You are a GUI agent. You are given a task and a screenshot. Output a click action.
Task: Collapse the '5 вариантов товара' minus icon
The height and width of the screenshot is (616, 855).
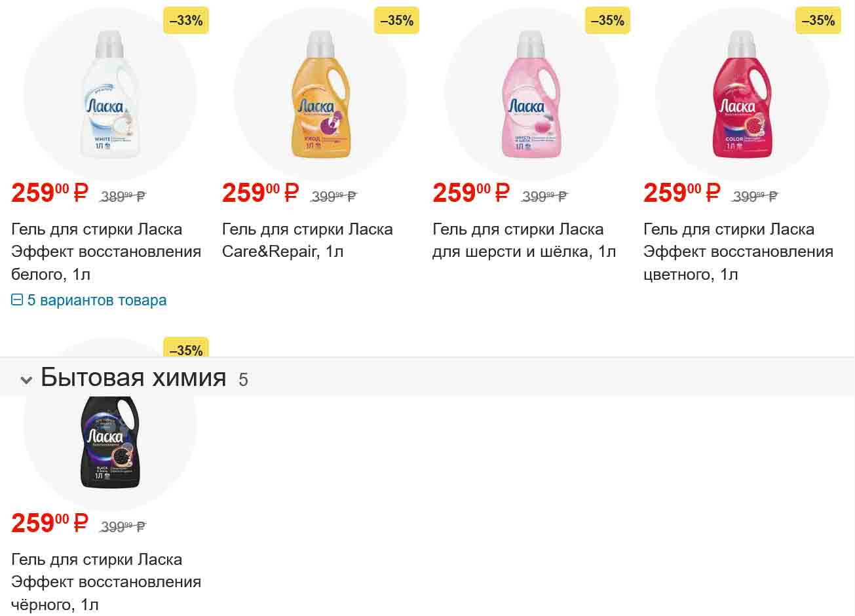tap(17, 300)
